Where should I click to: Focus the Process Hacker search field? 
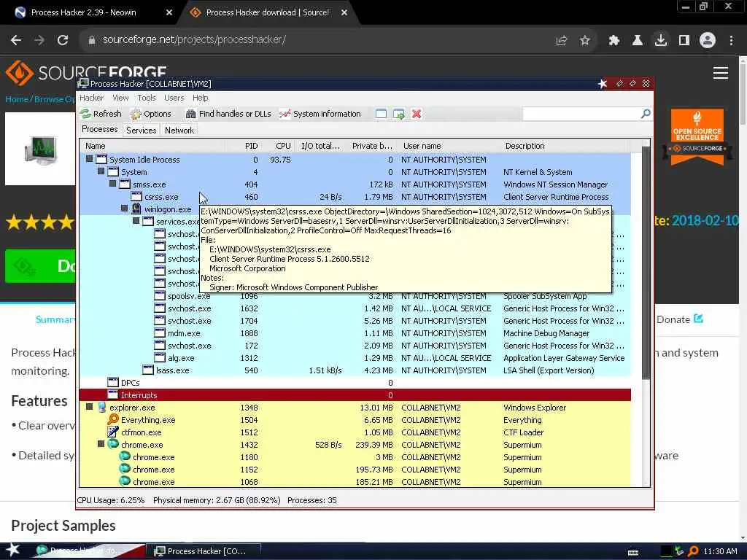pos(581,114)
